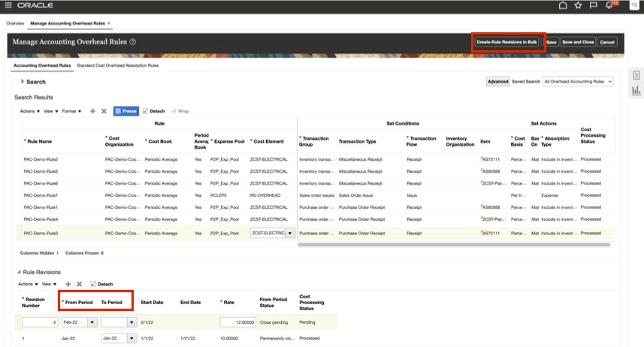The width and height of the screenshot is (644, 347).
Task: Click the horizontal scrollbar under Set Conditions
Action: tap(454, 244)
